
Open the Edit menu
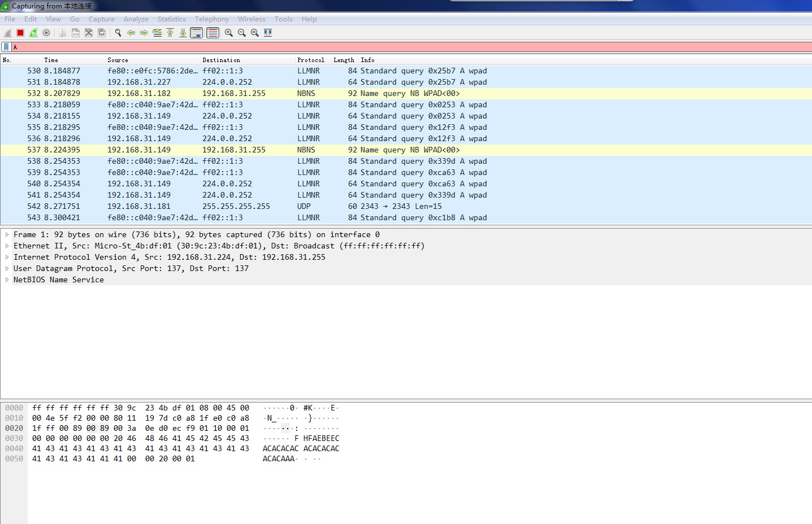(31, 19)
